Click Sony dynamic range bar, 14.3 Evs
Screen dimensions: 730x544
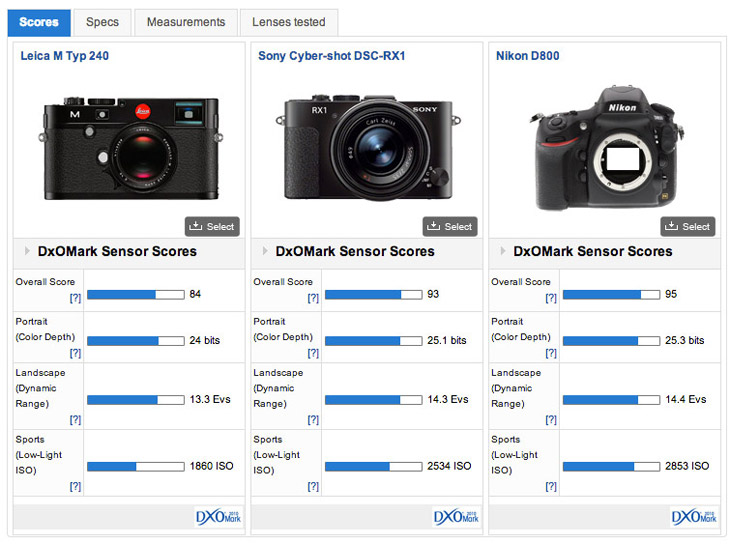[374, 400]
